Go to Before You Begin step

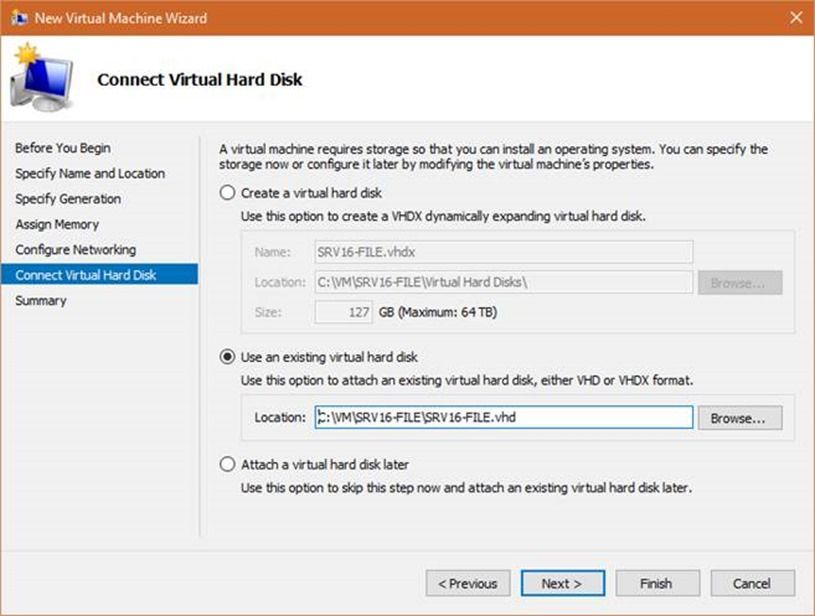coord(63,148)
